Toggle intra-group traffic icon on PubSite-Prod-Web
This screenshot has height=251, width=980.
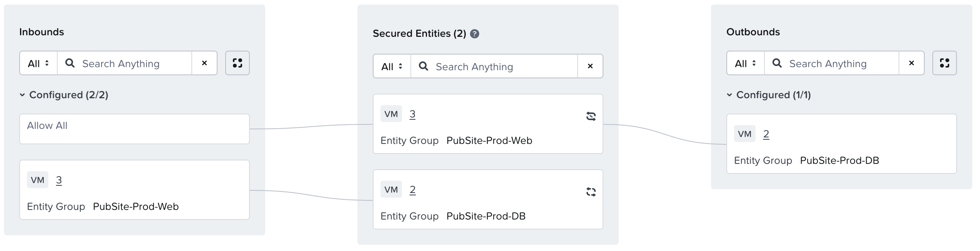coord(591,116)
